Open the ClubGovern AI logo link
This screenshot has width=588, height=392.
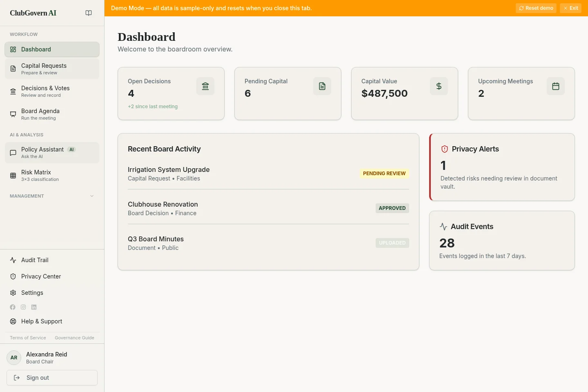coord(33,13)
